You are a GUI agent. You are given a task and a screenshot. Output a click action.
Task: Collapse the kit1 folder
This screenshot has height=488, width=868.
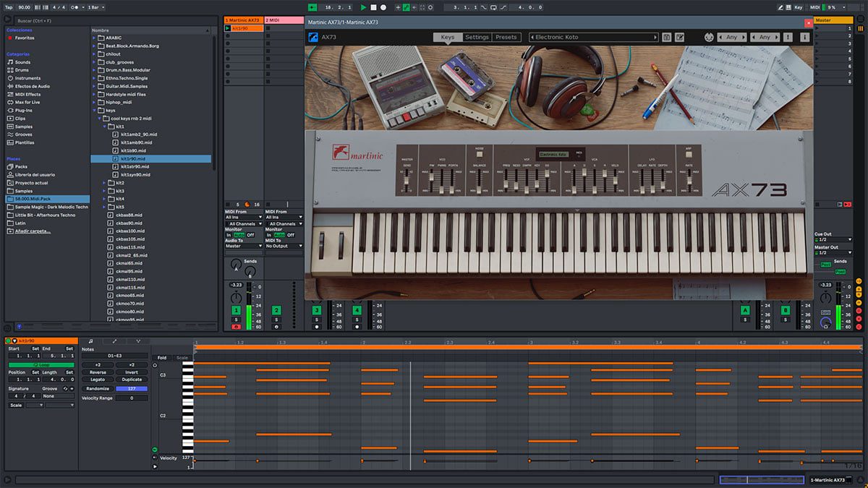click(104, 127)
